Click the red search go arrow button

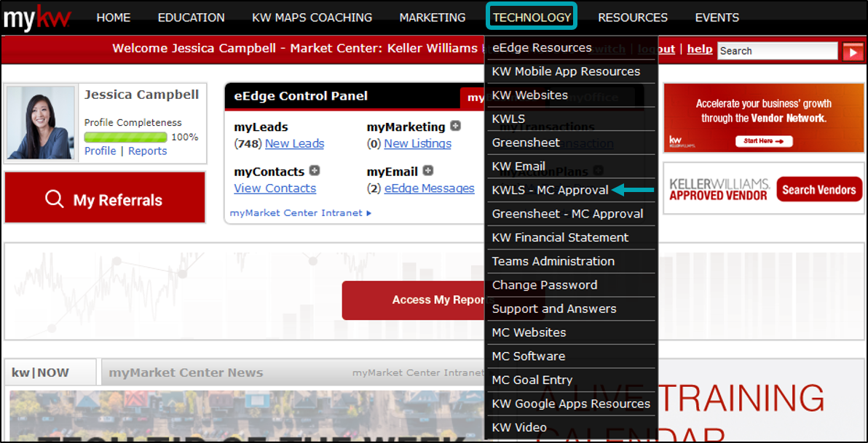[x=853, y=52]
